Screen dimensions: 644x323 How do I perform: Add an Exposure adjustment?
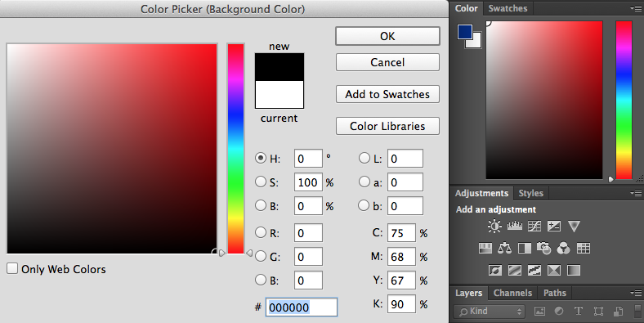click(x=554, y=226)
